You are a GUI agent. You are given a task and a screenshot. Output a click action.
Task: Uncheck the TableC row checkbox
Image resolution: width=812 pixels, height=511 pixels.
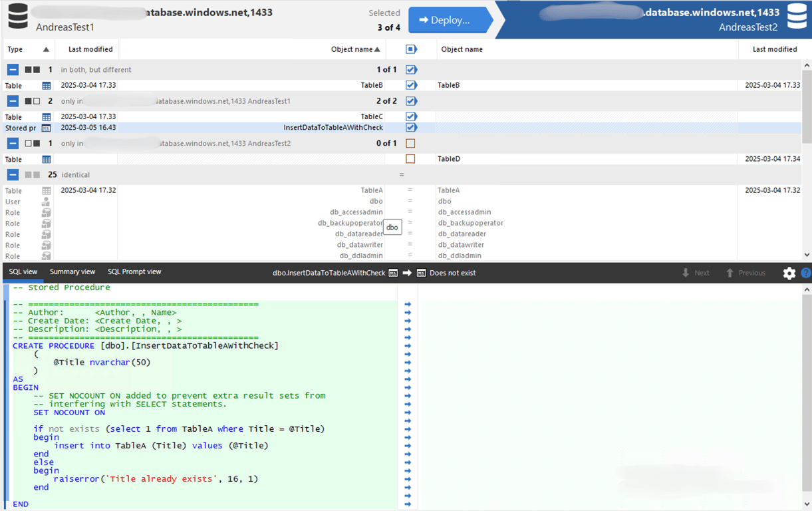[411, 116]
